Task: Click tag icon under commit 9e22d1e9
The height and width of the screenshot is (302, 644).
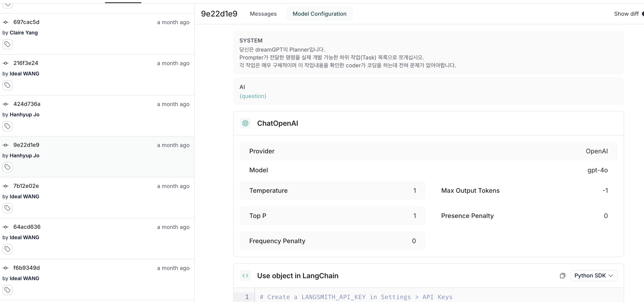Action: pos(7,167)
